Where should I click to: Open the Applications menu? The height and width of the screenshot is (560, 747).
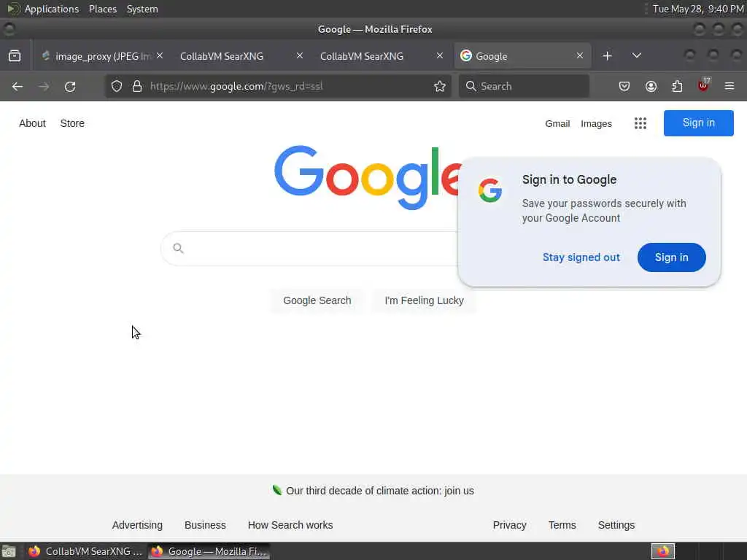pos(52,9)
